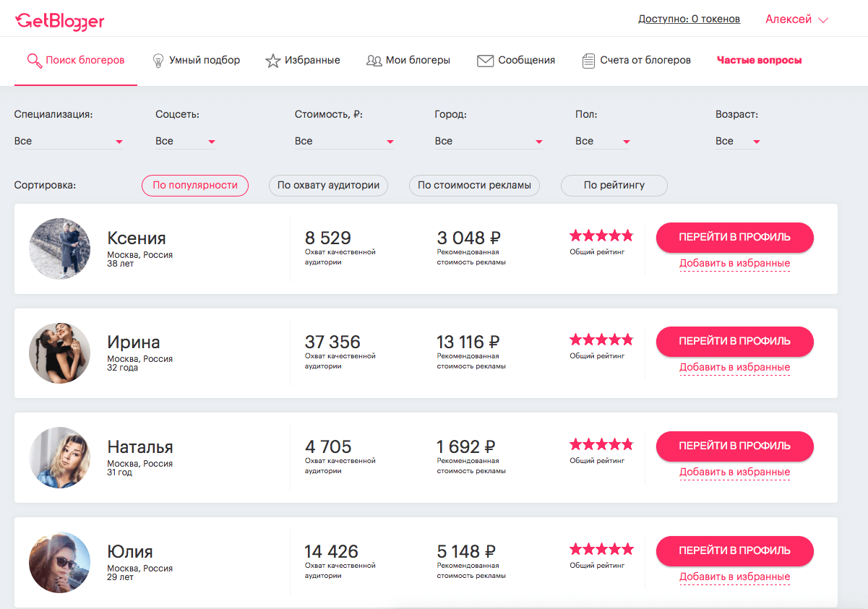The height and width of the screenshot is (609, 868).
Task: Go to Ирина's profile via the button
Action: point(734,341)
